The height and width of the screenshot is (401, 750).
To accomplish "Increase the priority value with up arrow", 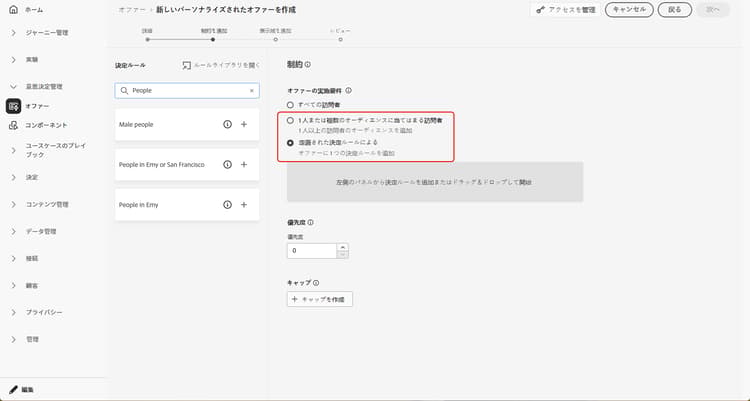I will click(x=342, y=247).
